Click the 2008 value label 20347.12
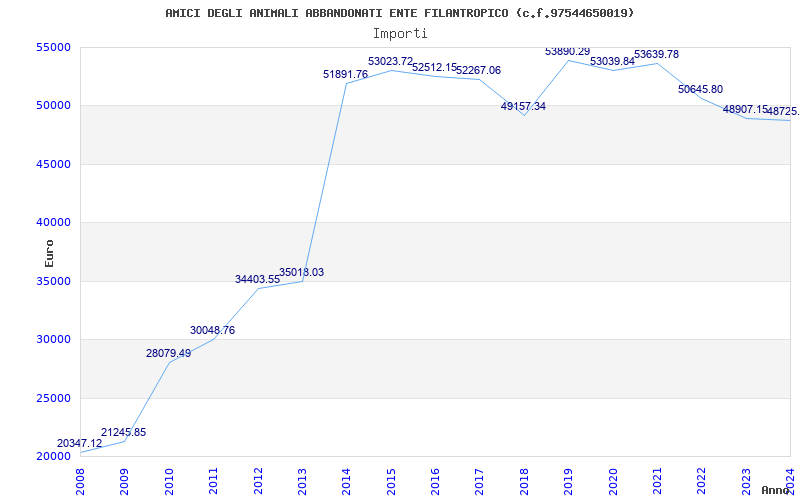 coord(79,443)
